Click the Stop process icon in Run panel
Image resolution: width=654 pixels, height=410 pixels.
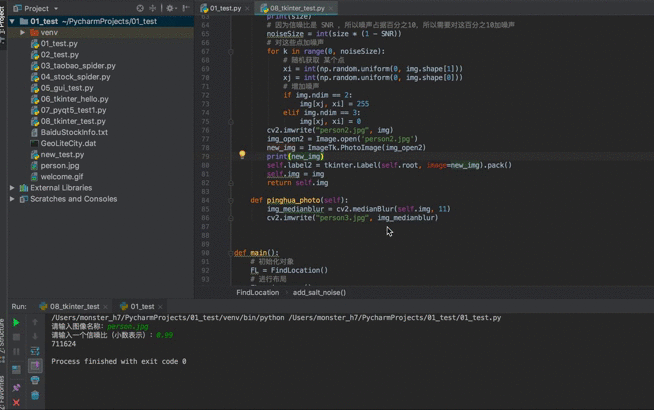(x=16, y=337)
